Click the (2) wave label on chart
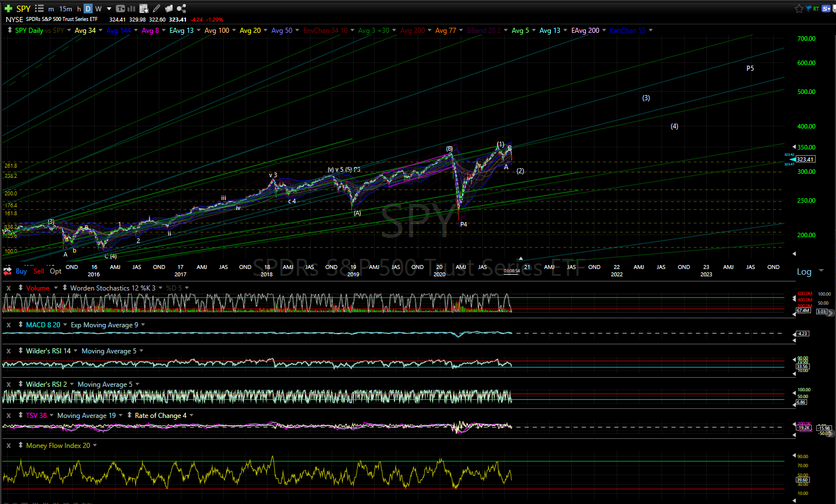The height and width of the screenshot is (504, 836). click(520, 171)
